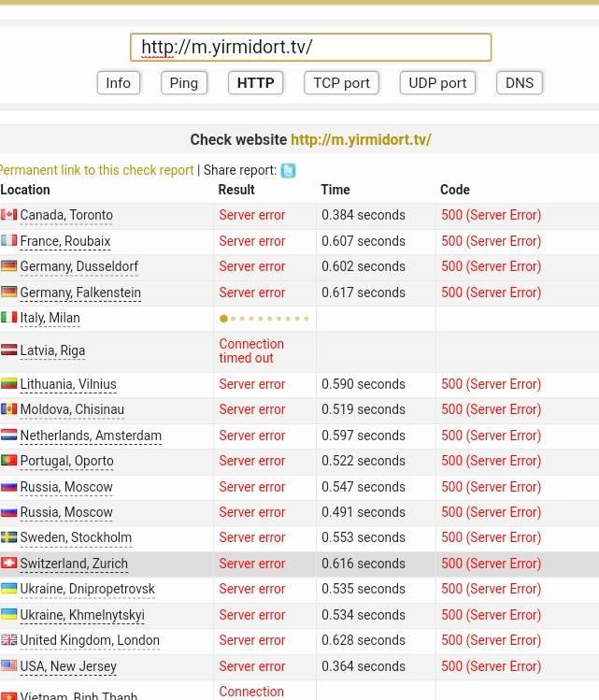Viewport: 599px width, 700px height.
Task: Select the Ping check tab
Action: coord(183,83)
